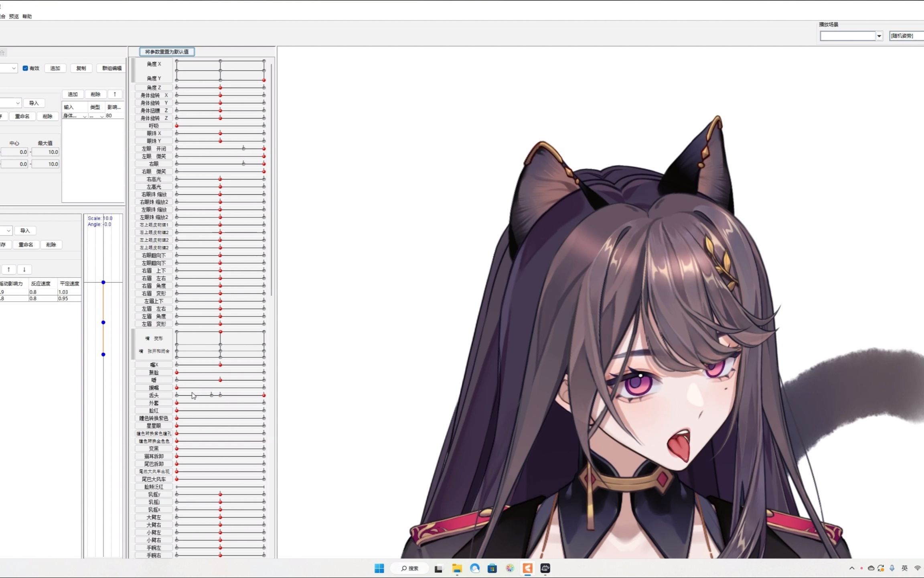The width and height of the screenshot is (924, 578).
Task: Click the 追加 add button next to 复制
Action: click(55, 68)
